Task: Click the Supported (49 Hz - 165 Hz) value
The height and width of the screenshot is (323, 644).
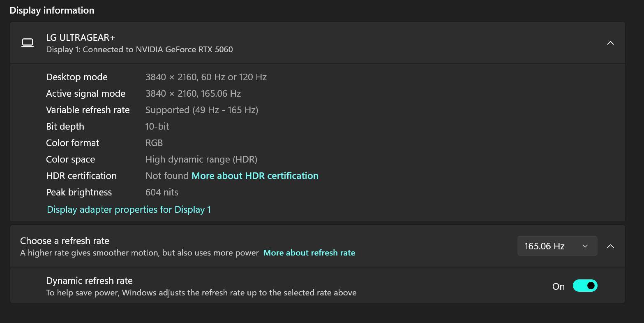Action: (202, 110)
